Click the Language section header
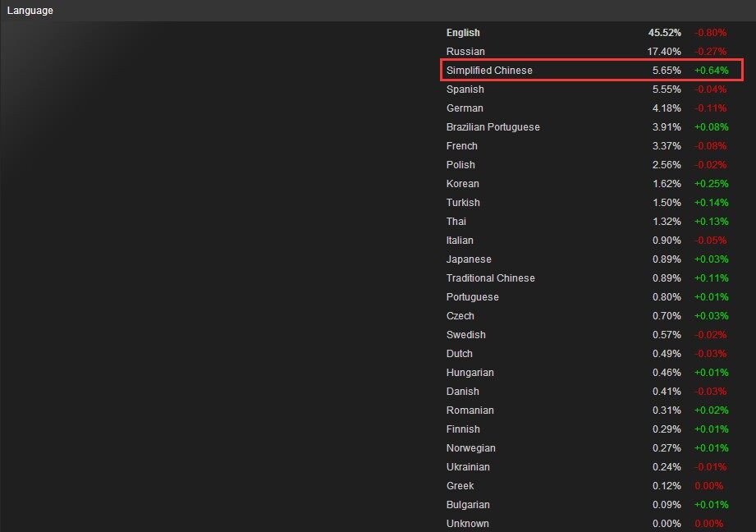This screenshot has width=756, height=532. point(30,10)
